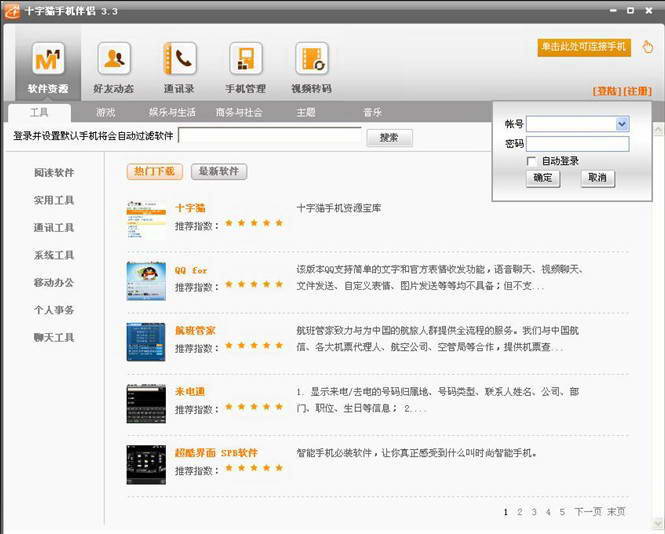Screen dimensions: 665x534
Task: Switch to the 音乐 tab
Action: 372,112
